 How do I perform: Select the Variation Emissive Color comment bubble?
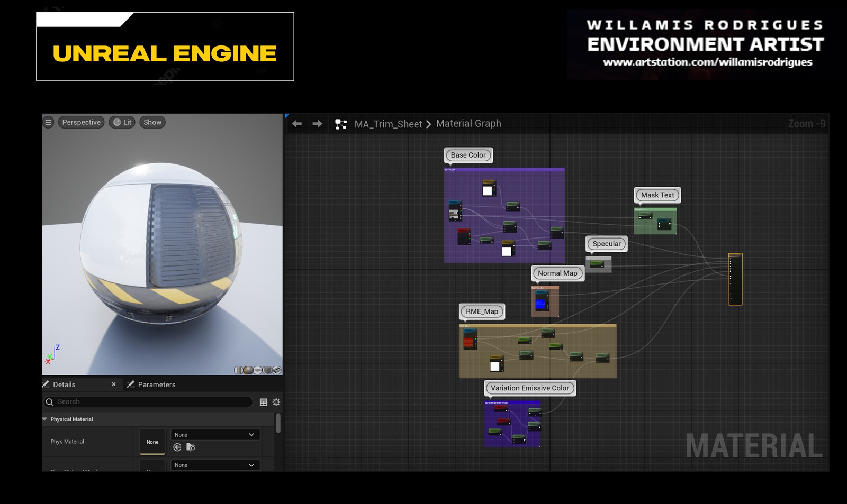point(530,388)
